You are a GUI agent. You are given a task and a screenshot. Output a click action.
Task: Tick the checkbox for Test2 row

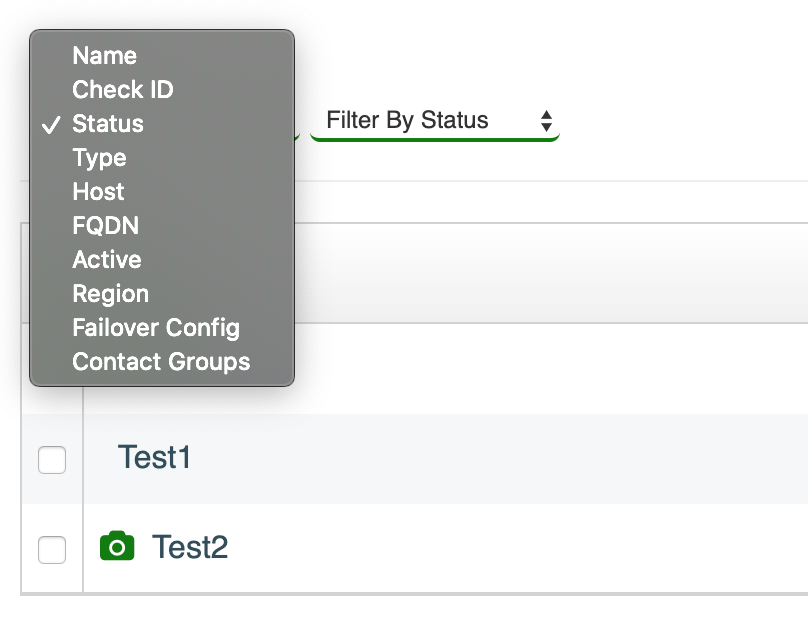click(52, 550)
